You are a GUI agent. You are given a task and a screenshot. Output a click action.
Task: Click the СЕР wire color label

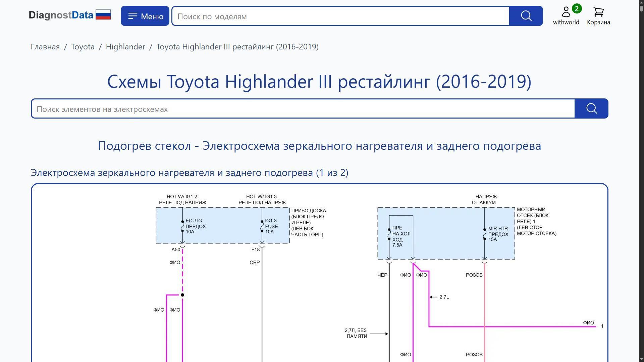[x=255, y=262]
